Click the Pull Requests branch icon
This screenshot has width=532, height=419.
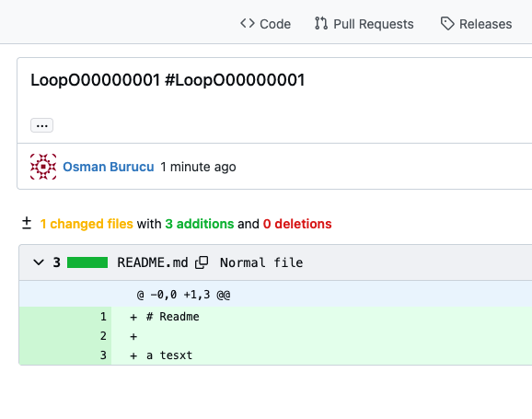[x=321, y=23]
